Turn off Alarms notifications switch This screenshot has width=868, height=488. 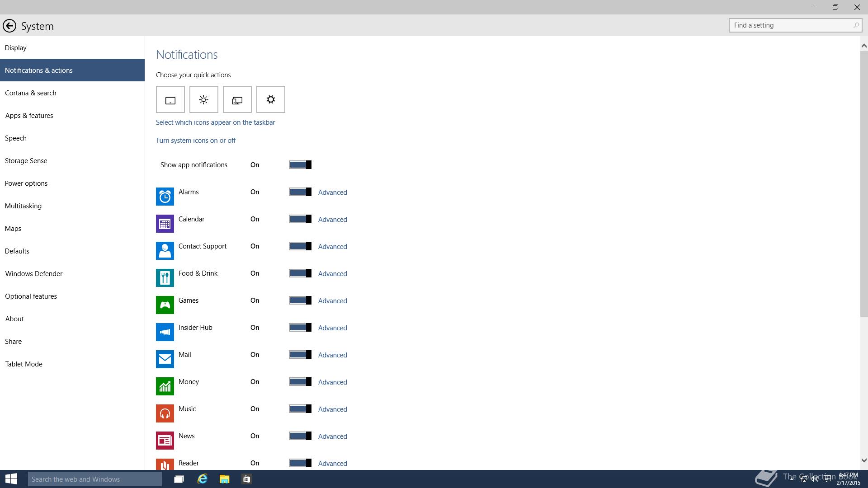[x=300, y=192]
